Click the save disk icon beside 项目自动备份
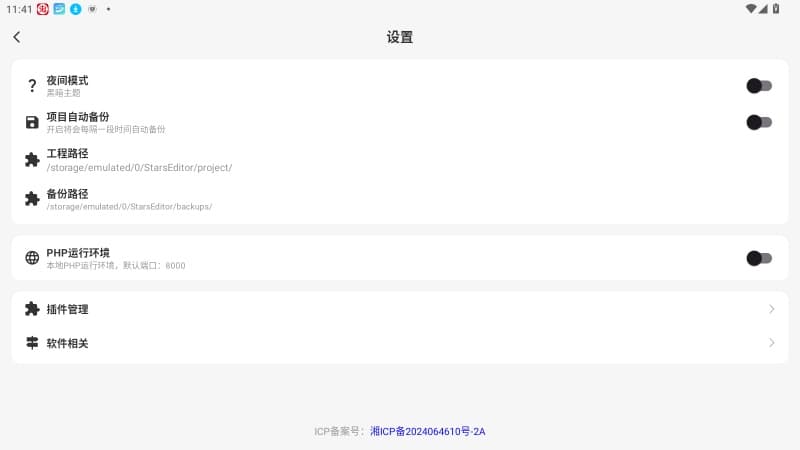This screenshot has width=800, height=450. (32, 123)
